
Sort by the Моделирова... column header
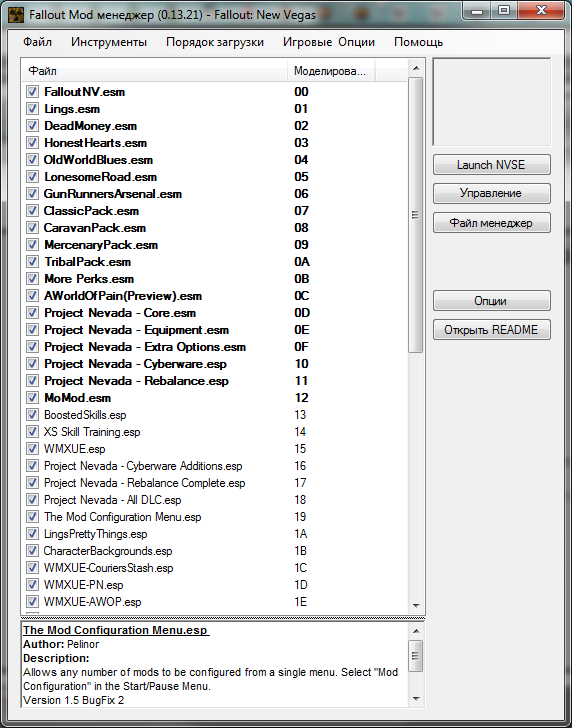[x=331, y=71]
